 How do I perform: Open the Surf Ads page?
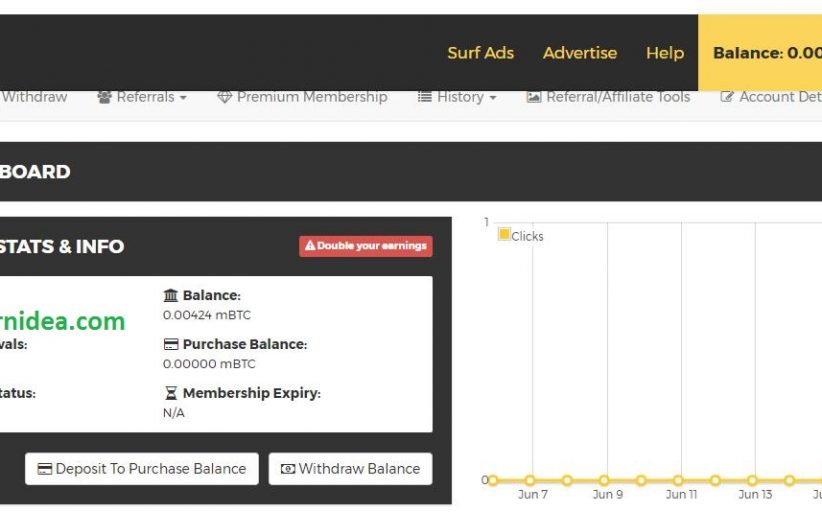(x=480, y=53)
